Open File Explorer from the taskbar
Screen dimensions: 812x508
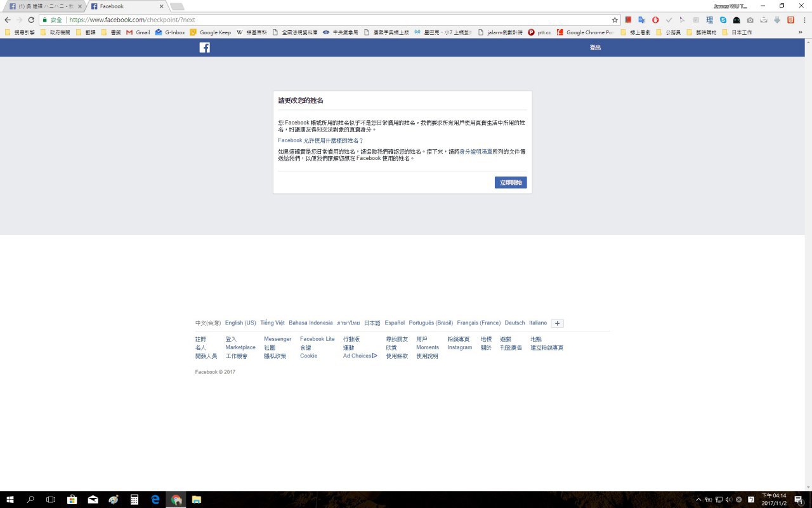click(197, 500)
